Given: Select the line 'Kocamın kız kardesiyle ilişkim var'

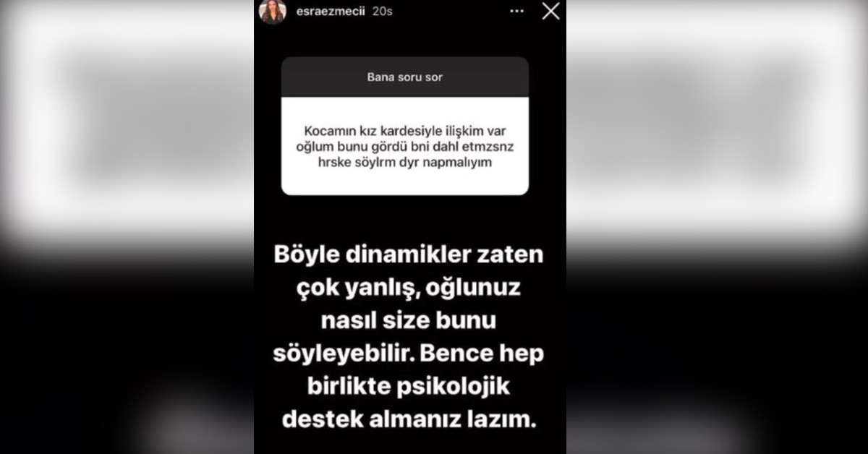Looking at the screenshot, I should tap(405, 134).
